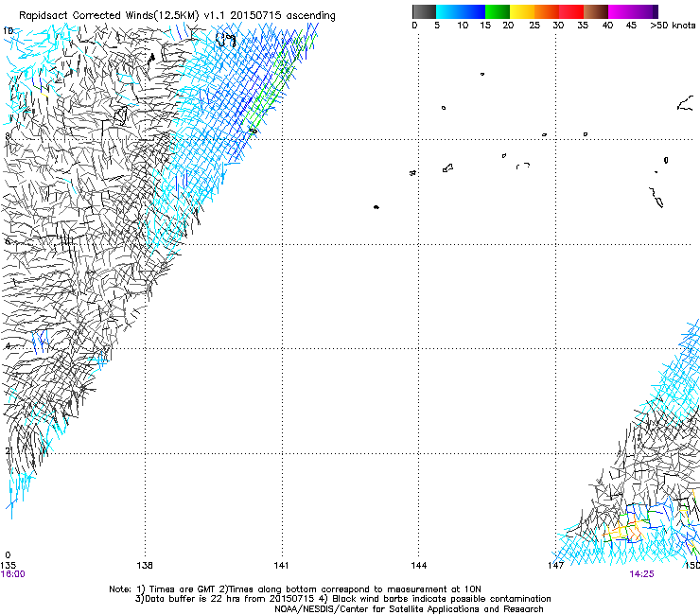Viewport: 700px width, 615px height.
Task: Click the longitude label 147
Action: click(x=556, y=566)
